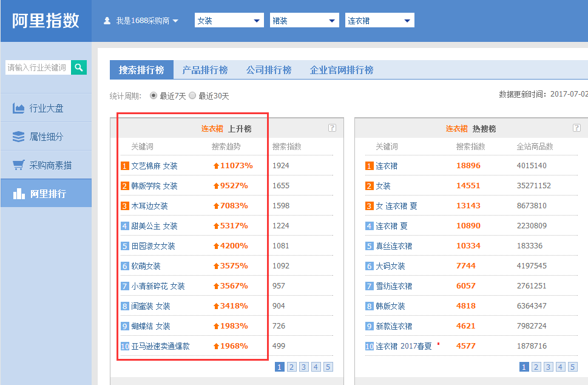The height and width of the screenshot is (385, 588).
Task: Open keyword 真丝连衣裙 in 热搜榜
Action: point(394,246)
